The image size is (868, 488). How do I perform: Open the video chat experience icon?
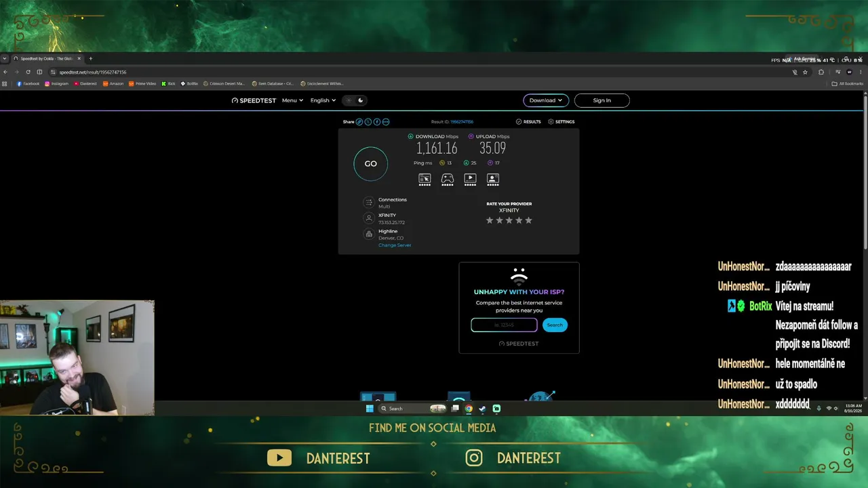(x=493, y=179)
